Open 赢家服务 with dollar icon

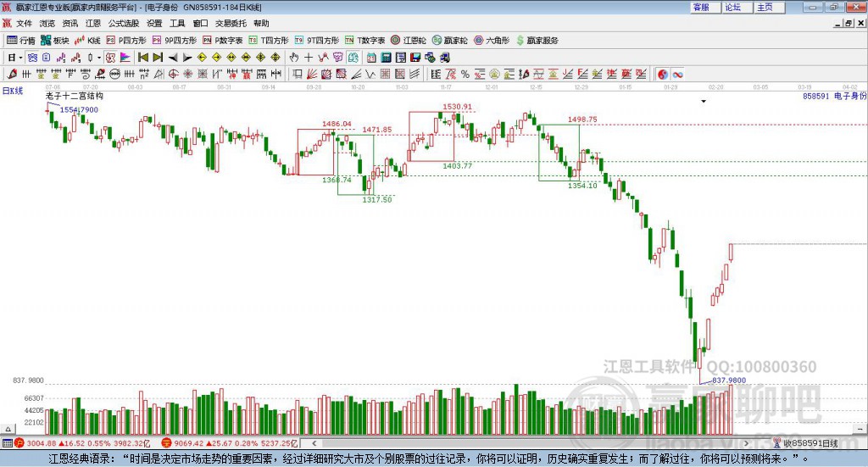(x=537, y=41)
